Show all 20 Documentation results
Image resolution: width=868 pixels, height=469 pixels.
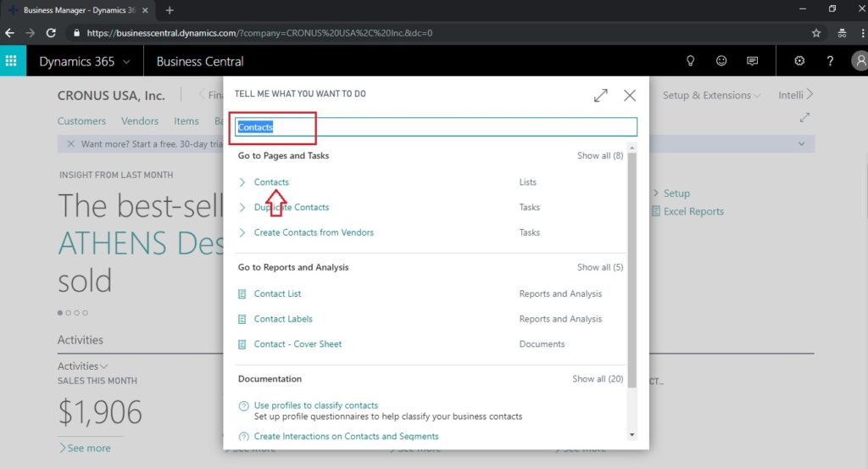tap(598, 379)
